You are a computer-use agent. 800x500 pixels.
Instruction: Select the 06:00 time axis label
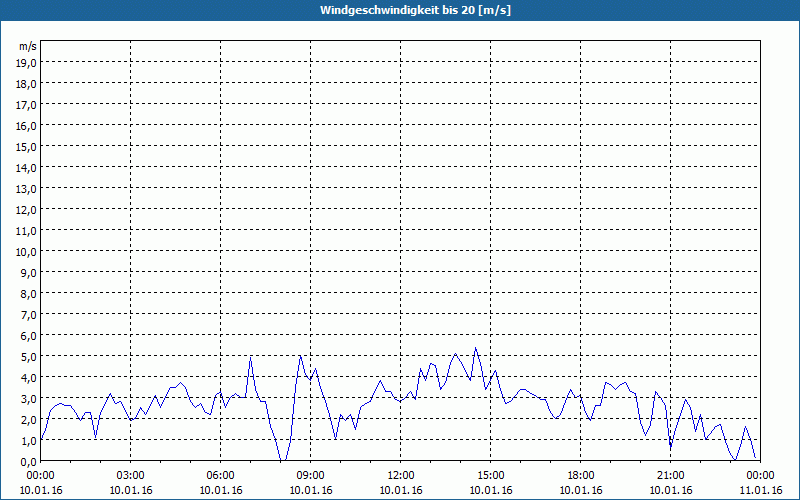pos(220,476)
